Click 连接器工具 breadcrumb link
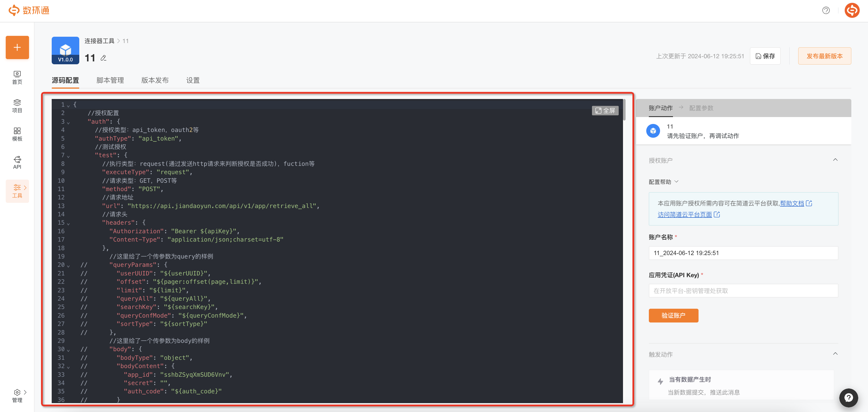 pyautogui.click(x=99, y=41)
